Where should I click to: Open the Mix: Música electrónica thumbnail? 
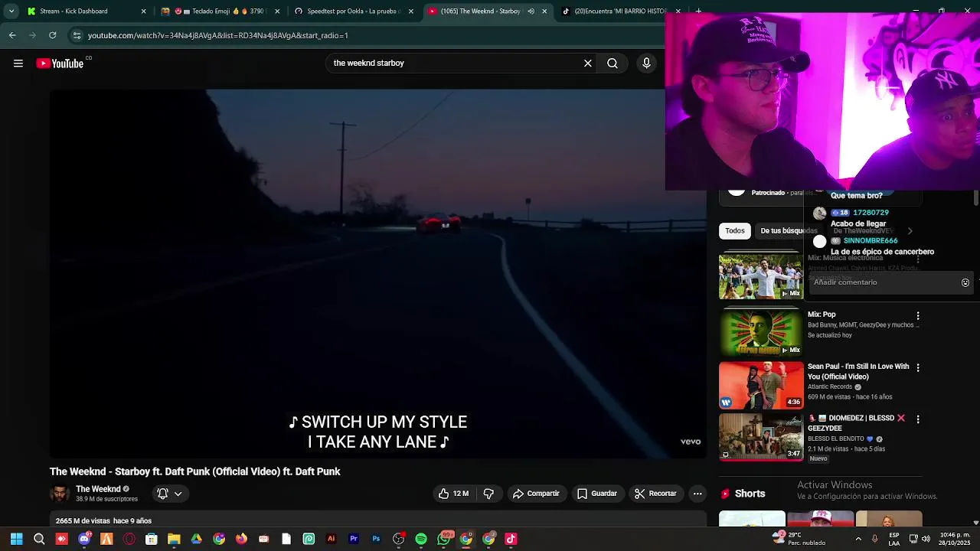[x=761, y=276]
